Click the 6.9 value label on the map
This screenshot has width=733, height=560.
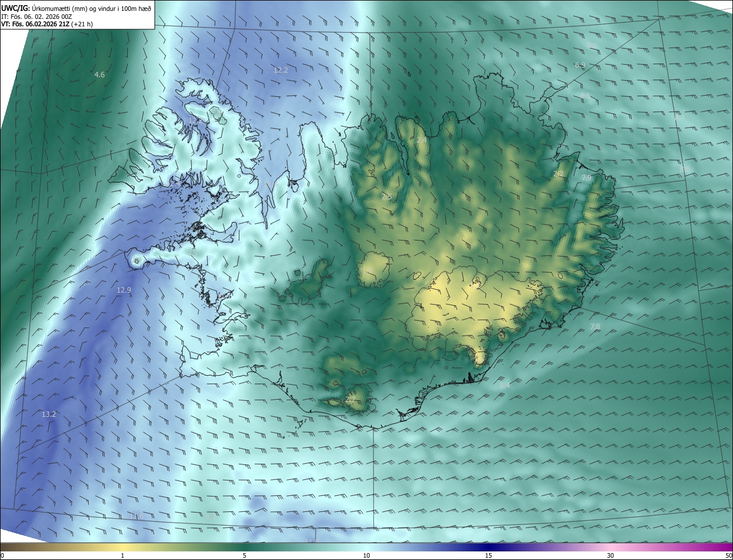tap(580, 65)
